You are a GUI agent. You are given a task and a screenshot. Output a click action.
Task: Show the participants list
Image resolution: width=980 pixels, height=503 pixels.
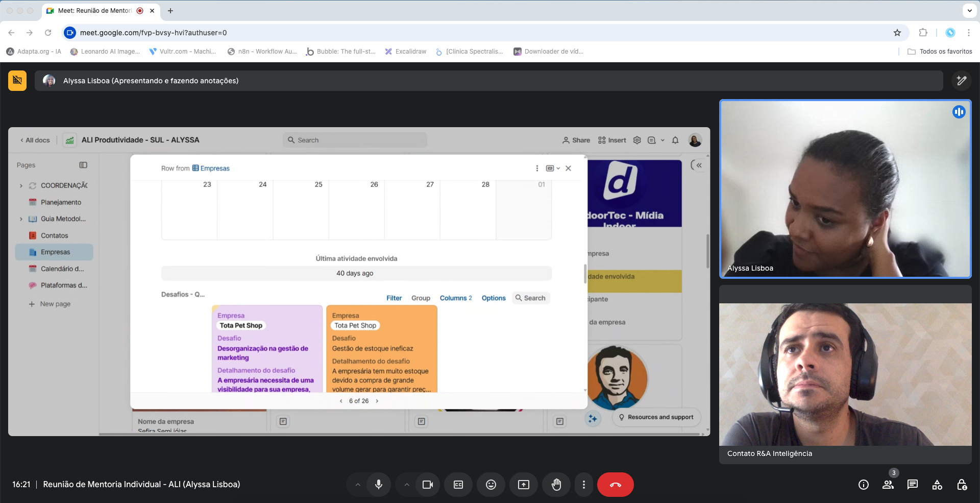(888, 485)
